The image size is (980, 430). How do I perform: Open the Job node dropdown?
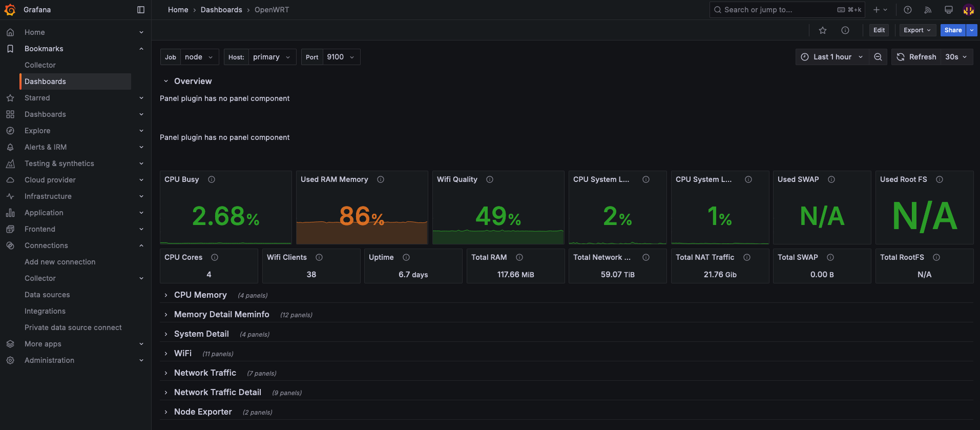(199, 57)
